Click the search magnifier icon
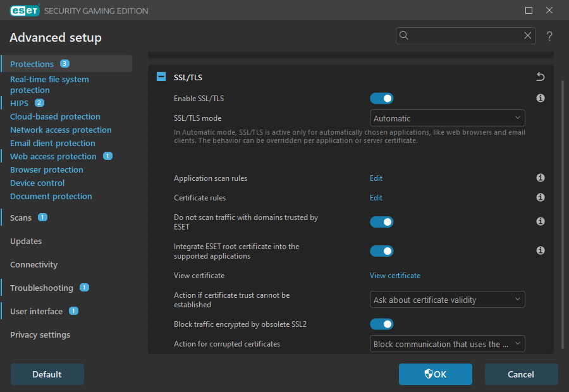Viewport: 569px width, 392px height. (x=404, y=35)
